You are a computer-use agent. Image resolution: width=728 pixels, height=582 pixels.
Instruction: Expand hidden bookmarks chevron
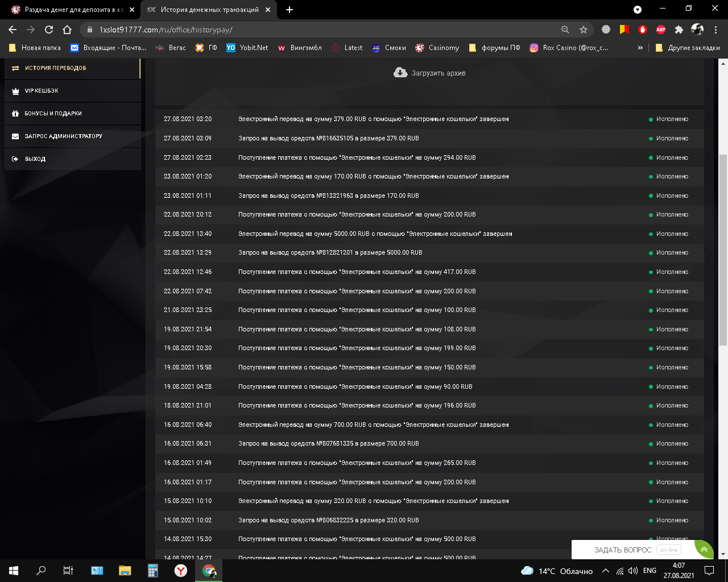click(640, 48)
